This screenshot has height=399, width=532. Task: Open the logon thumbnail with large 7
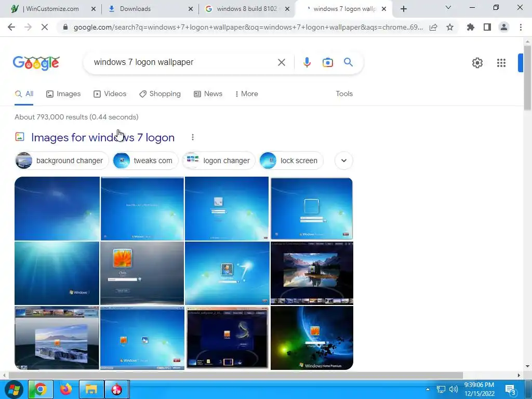click(227, 273)
